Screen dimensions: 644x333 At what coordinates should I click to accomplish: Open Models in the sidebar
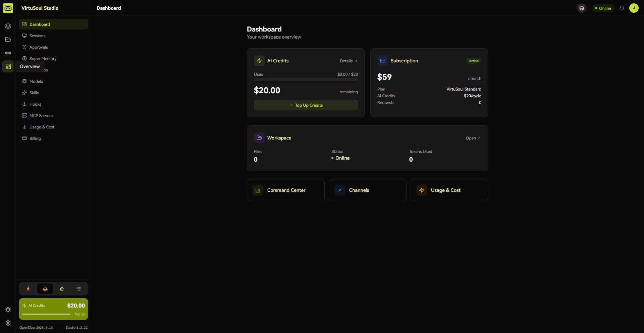[53, 81]
